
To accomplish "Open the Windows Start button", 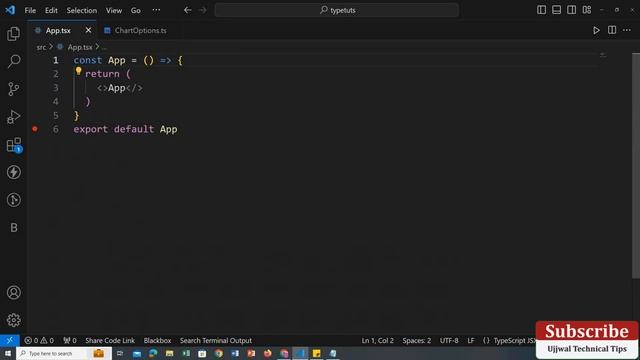I will (8, 353).
